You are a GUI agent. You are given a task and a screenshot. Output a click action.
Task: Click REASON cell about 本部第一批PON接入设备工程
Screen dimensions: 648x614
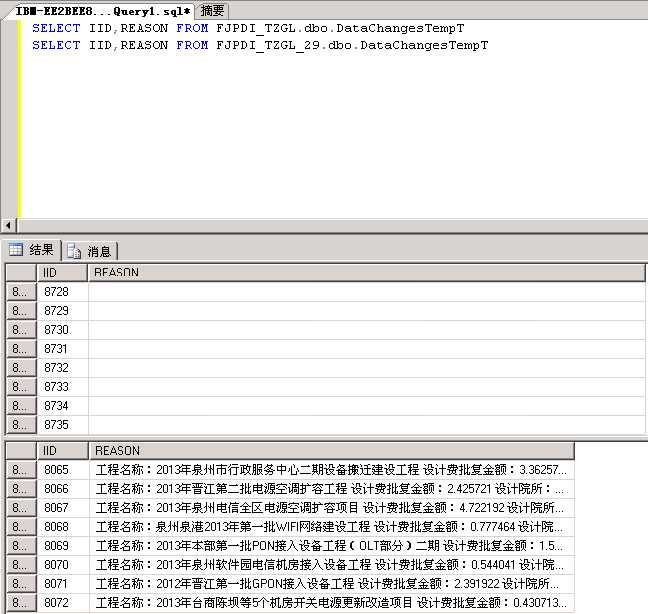331,546
